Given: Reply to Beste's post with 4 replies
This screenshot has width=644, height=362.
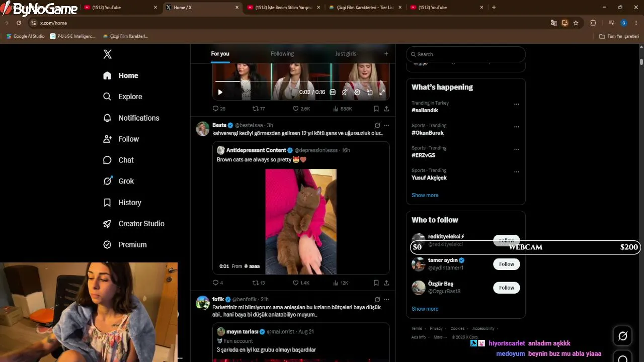Looking at the screenshot, I should tap(218, 283).
